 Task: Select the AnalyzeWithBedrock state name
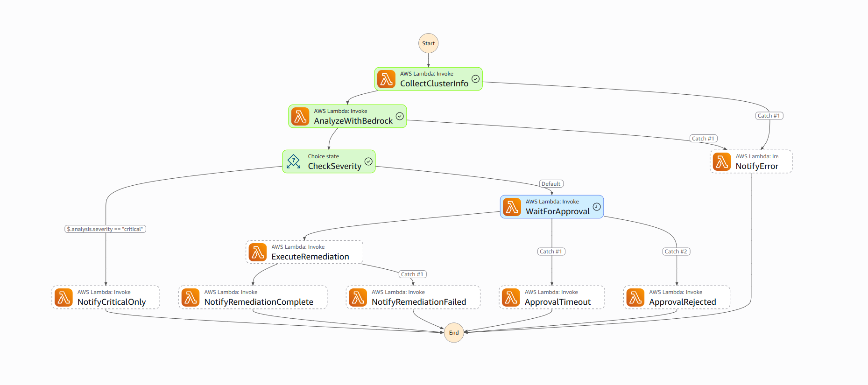point(353,121)
